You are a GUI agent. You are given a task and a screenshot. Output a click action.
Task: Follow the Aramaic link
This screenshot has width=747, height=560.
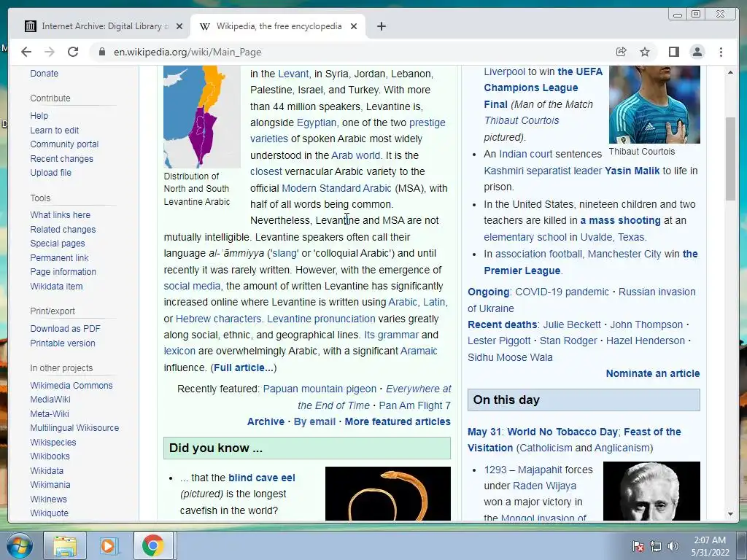pyautogui.click(x=419, y=351)
